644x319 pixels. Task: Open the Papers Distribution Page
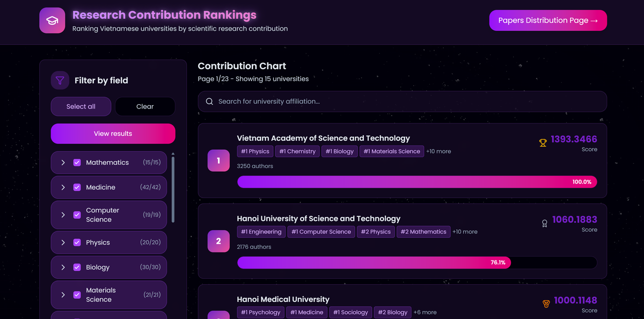[548, 20]
